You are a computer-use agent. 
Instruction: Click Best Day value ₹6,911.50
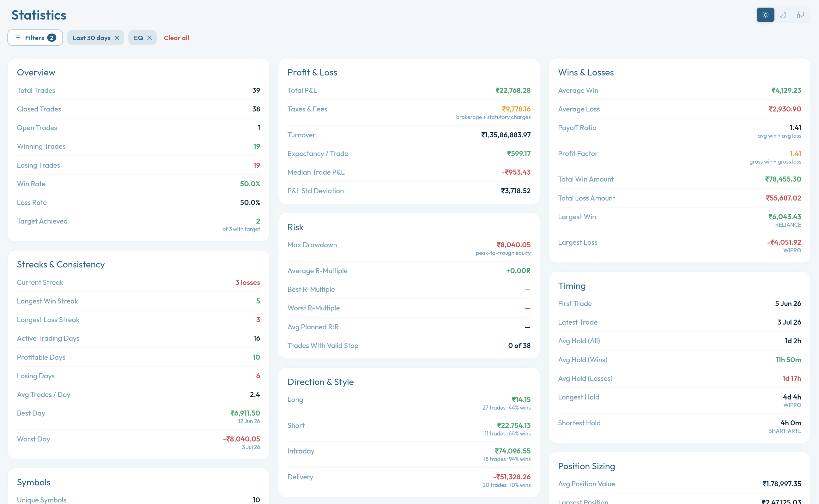245,413
